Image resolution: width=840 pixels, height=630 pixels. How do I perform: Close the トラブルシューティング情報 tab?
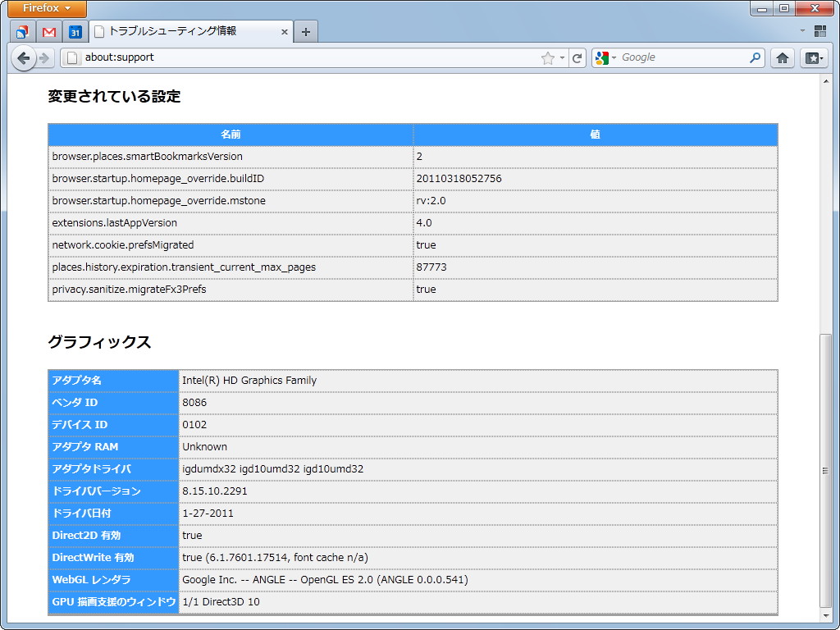pyautogui.click(x=284, y=31)
